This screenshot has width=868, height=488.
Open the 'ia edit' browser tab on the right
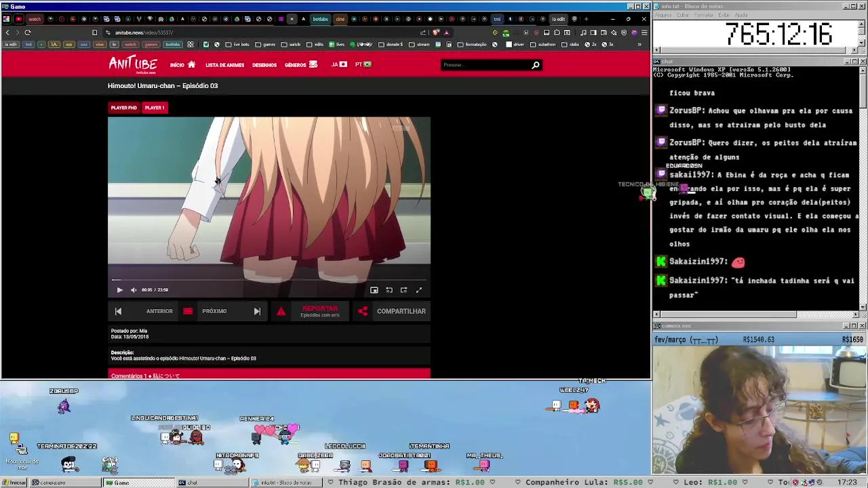pyautogui.click(x=558, y=19)
